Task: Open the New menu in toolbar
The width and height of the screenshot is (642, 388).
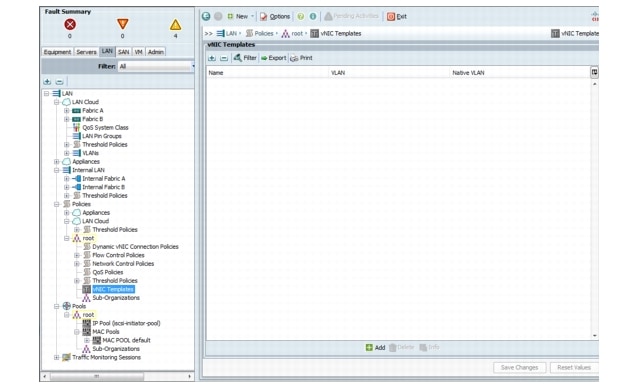Action: pyautogui.click(x=240, y=16)
